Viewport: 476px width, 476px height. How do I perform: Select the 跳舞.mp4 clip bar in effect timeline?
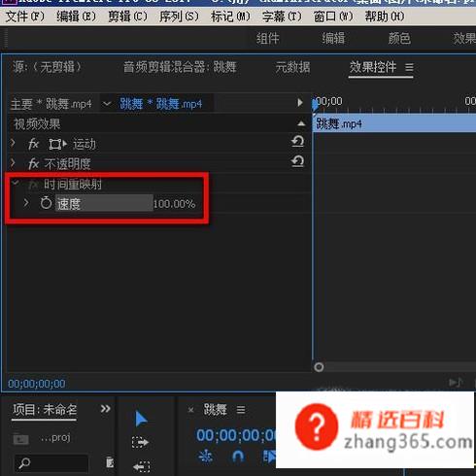pos(394,123)
